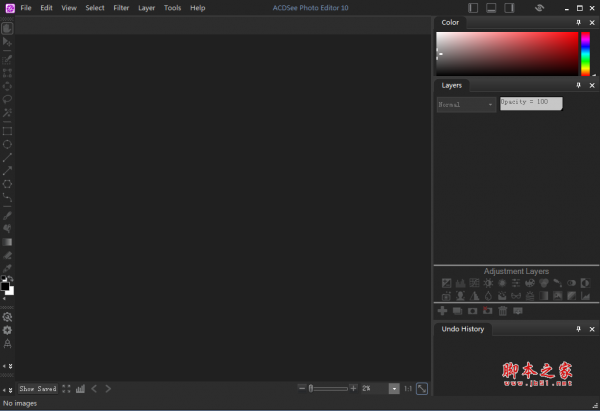
Task: Add Sharpen triangle adjustment layer
Action: (474, 296)
